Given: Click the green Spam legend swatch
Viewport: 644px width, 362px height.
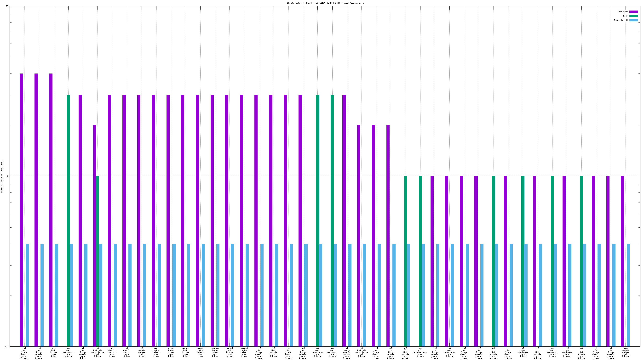Looking at the screenshot, I should [633, 16].
